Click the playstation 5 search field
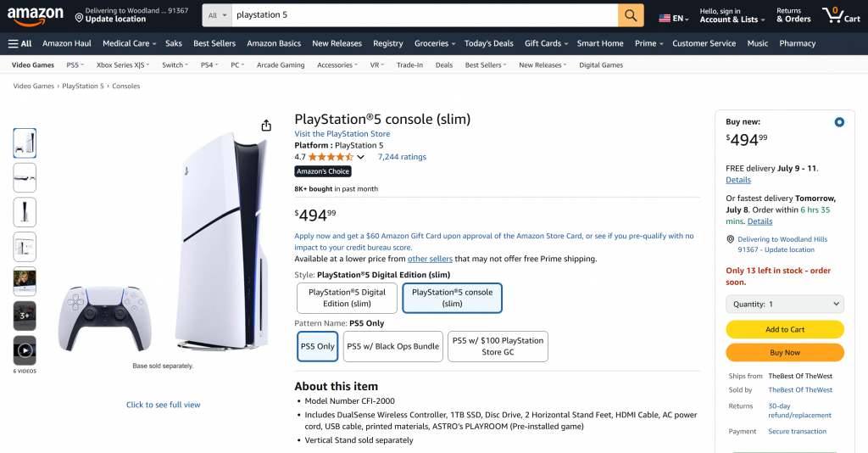The width and height of the screenshot is (868, 453). (424, 15)
